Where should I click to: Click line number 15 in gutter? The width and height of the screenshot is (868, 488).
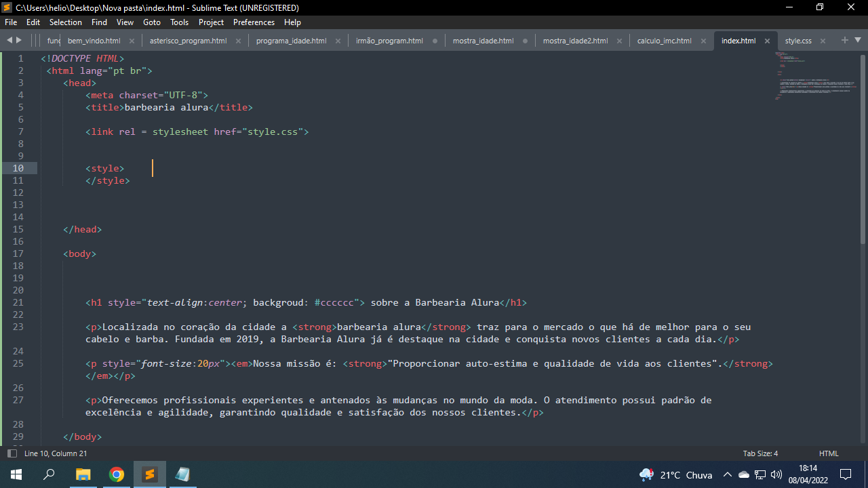coord(18,229)
